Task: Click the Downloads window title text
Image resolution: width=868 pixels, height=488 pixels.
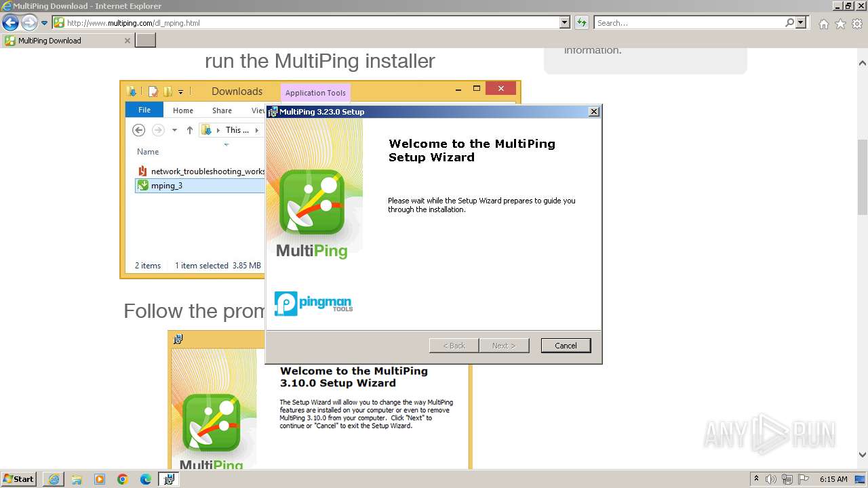Action: [237, 91]
